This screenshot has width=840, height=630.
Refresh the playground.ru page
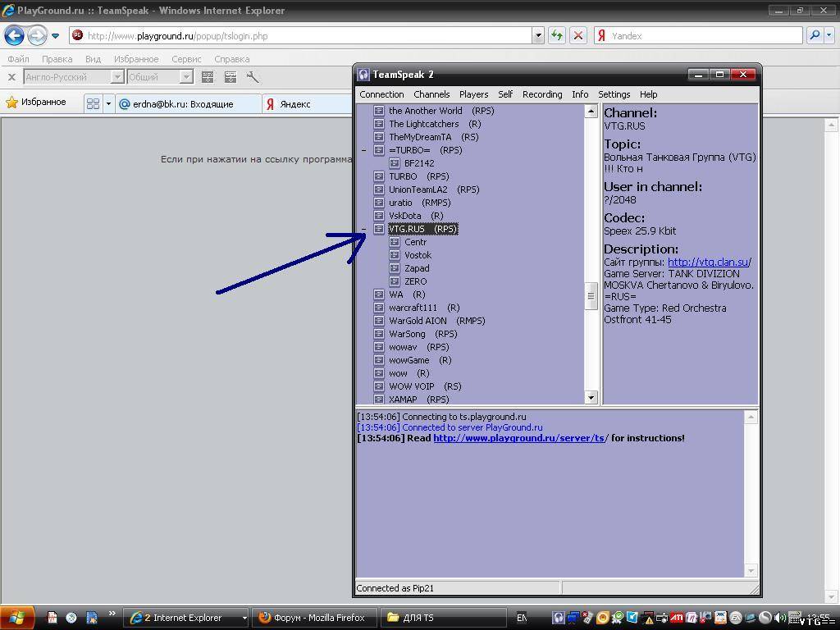click(x=557, y=36)
